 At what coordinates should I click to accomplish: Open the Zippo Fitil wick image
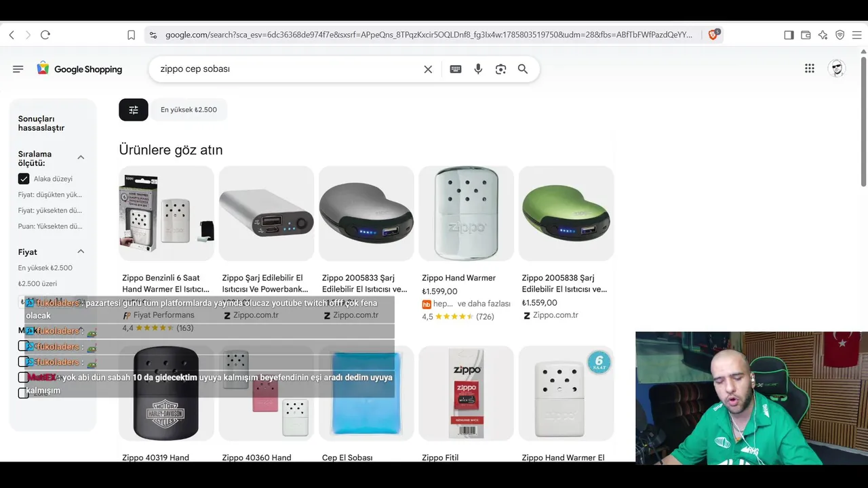coord(466,393)
